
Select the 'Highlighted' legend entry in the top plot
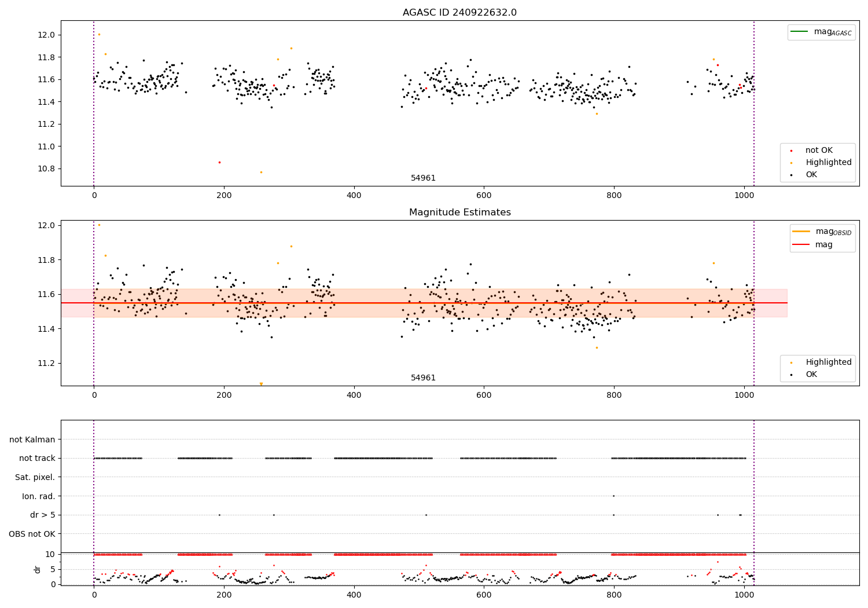tap(829, 163)
